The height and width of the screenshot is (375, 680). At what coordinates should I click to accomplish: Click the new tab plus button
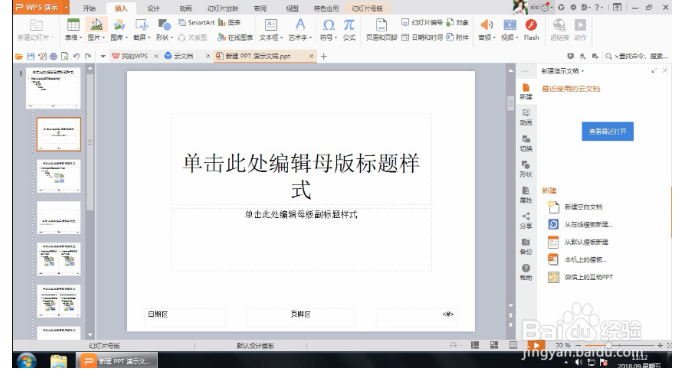tap(324, 56)
